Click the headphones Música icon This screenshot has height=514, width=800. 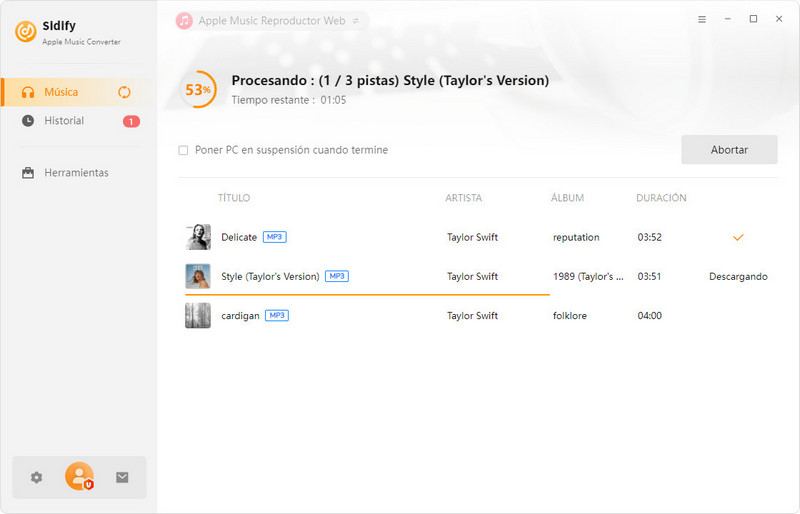click(28, 92)
